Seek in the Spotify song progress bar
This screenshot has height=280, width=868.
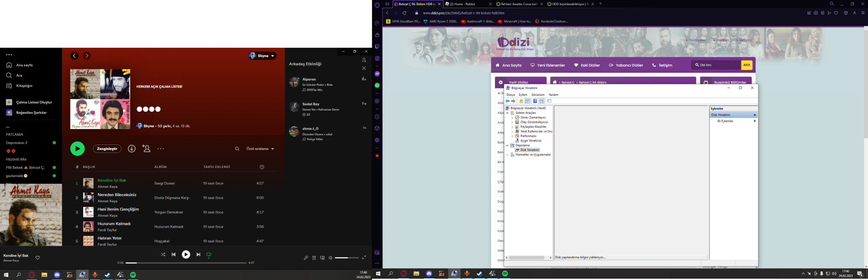(x=186, y=263)
